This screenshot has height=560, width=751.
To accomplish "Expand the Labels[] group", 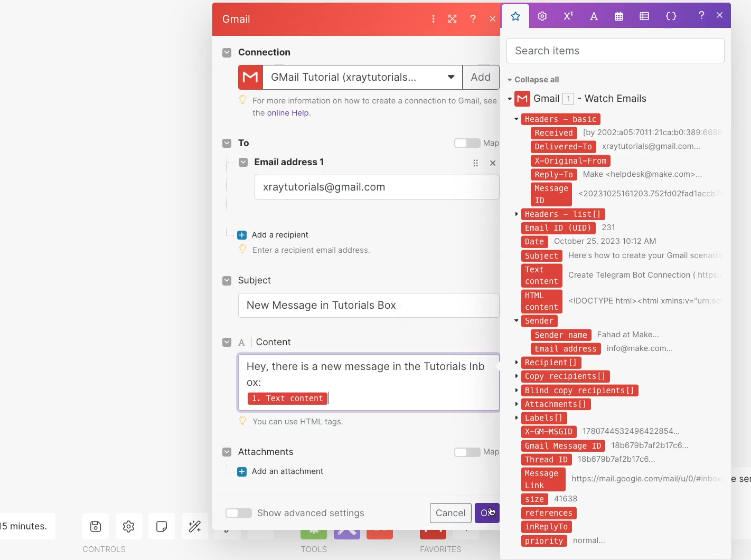I will 517,418.
